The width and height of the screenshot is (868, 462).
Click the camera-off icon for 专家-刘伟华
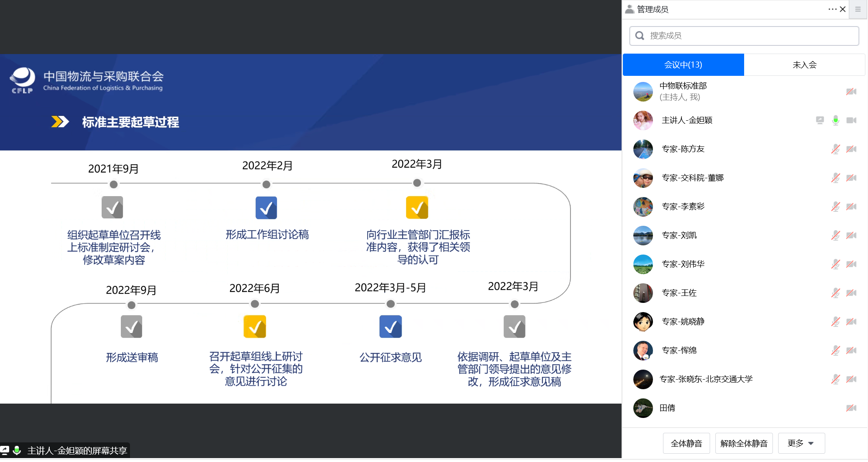851,264
